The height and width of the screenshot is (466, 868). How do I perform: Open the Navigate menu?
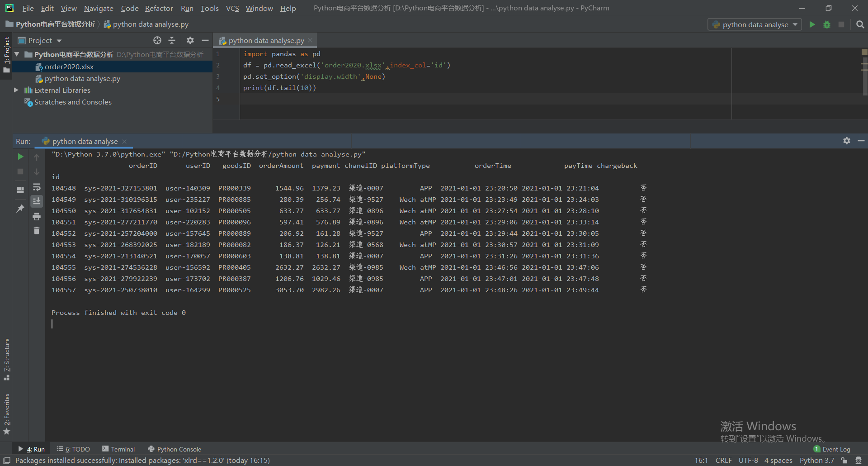(x=99, y=8)
